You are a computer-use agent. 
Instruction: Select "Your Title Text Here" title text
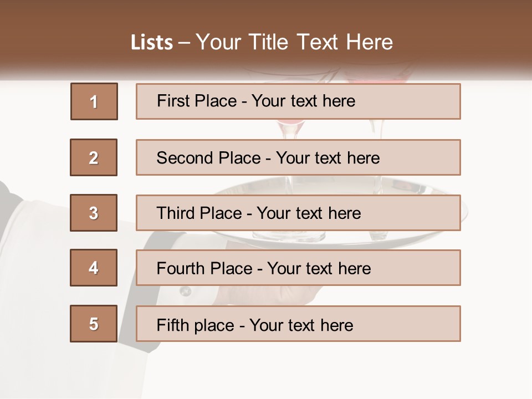click(294, 43)
